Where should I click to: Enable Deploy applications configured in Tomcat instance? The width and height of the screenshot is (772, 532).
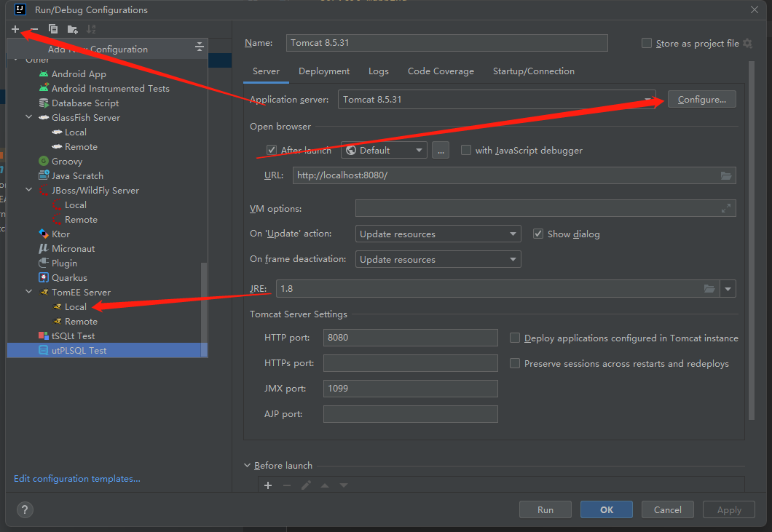click(514, 338)
